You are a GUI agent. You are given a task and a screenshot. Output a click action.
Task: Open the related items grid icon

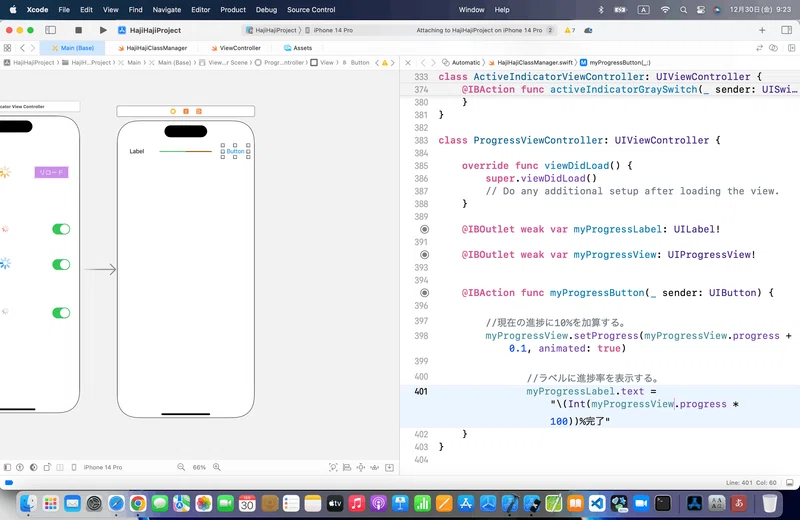(8, 48)
